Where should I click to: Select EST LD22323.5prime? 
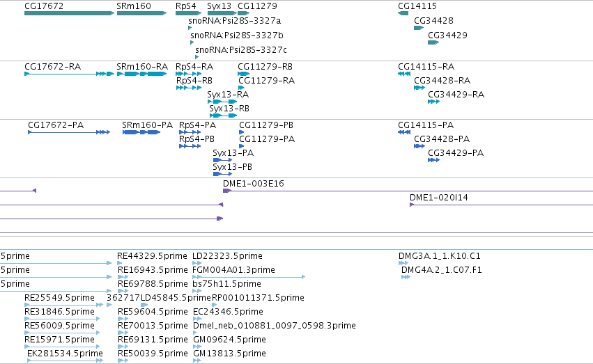point(227,256)
